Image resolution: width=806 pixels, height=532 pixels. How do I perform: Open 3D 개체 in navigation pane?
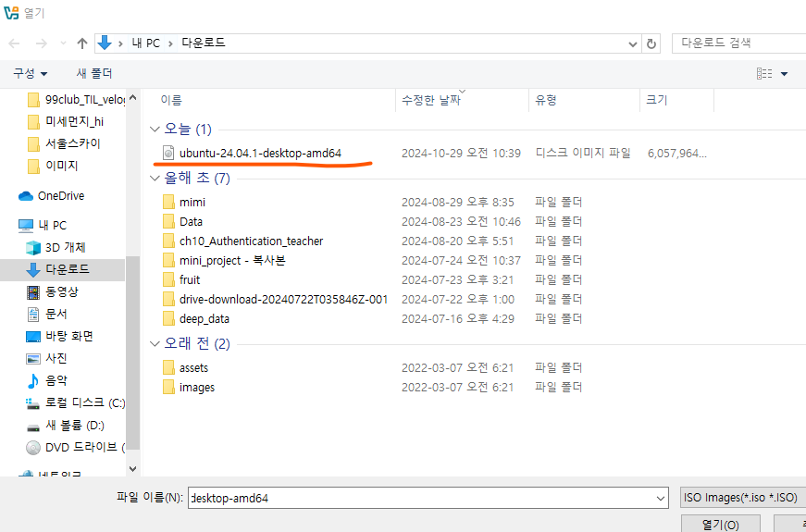(x=56, y=247)
